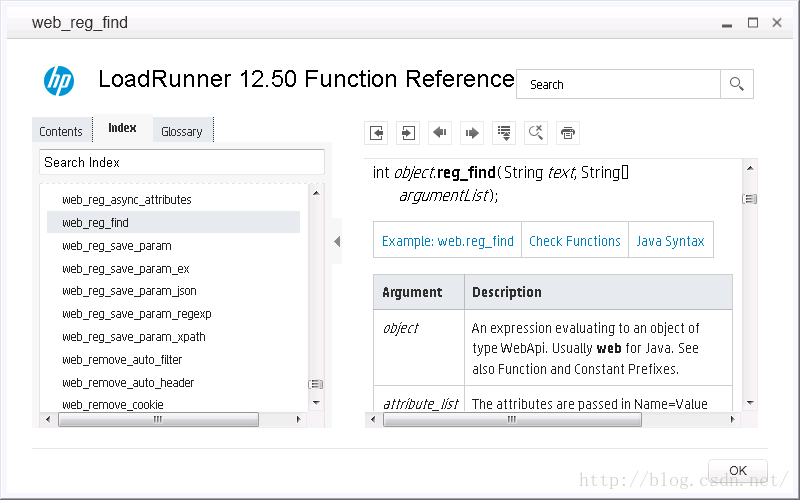Open the Check Functions link
Image resolution: width=800 pixels, height=500 pixels.
point(574,241)
